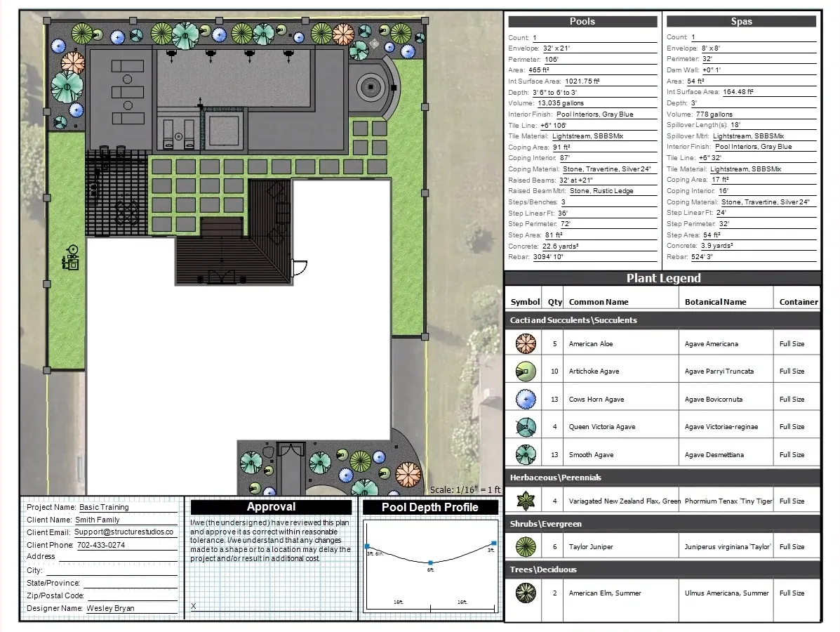
Task: Click the pool equipment symbol on left lawn
Action: (70, 258)
